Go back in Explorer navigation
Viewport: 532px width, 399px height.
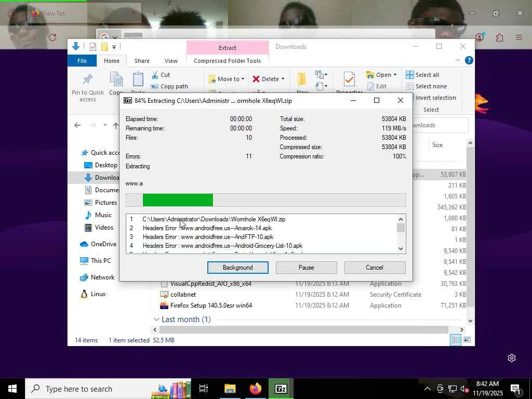(x=77, y=125)
